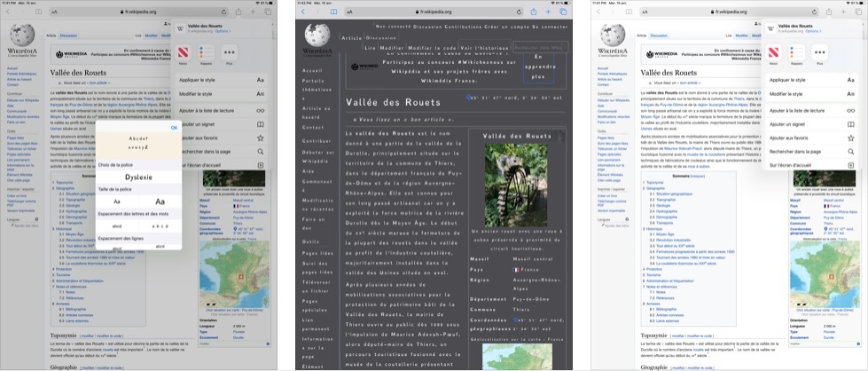Tap Contact in the middle screenshot's sidebar
868x371 pixels.
click(x=313, y=128)
